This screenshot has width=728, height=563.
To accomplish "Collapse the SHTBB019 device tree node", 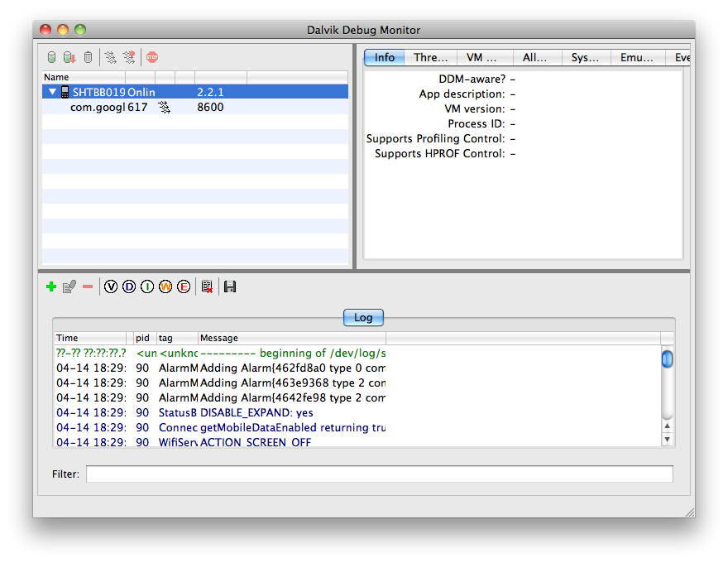I will click(52, 92).
